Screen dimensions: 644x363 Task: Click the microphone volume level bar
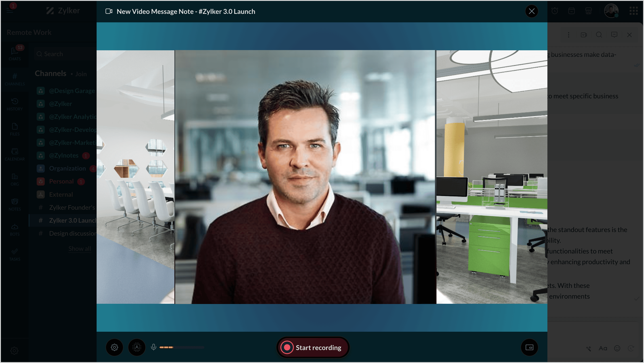182,347
